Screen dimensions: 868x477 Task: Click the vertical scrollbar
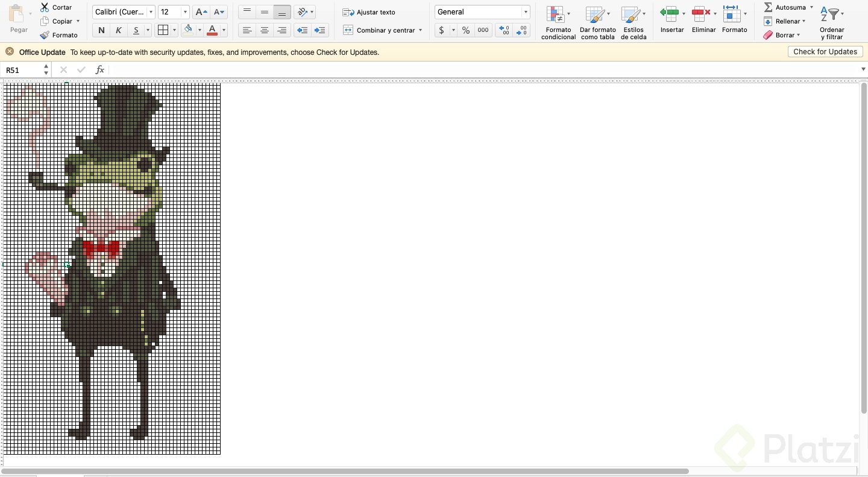pos(864,247)
